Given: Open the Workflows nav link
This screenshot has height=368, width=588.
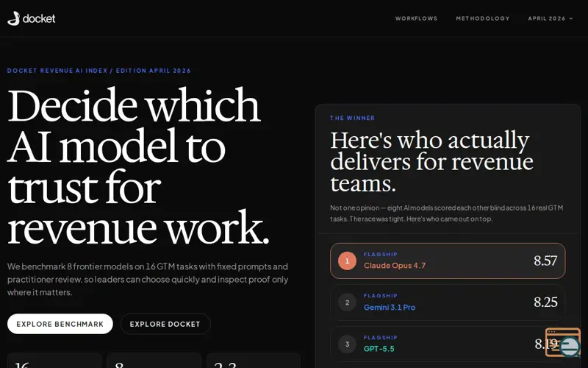Looking at the screenshot, I should coord(416,18).
